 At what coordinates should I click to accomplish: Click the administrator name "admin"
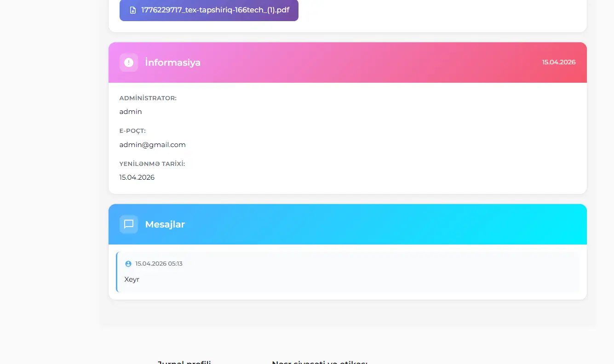[x=131, y=112]
